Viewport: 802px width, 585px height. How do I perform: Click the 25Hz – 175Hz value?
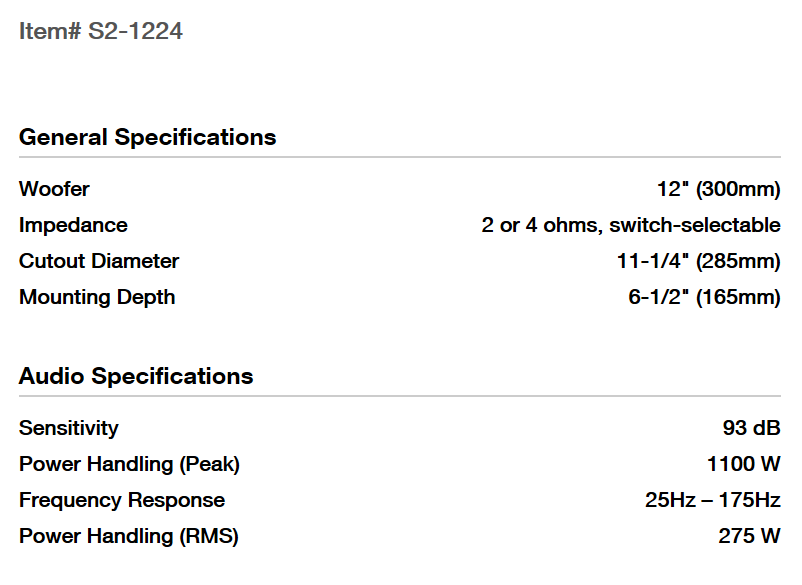coord(712,500)
